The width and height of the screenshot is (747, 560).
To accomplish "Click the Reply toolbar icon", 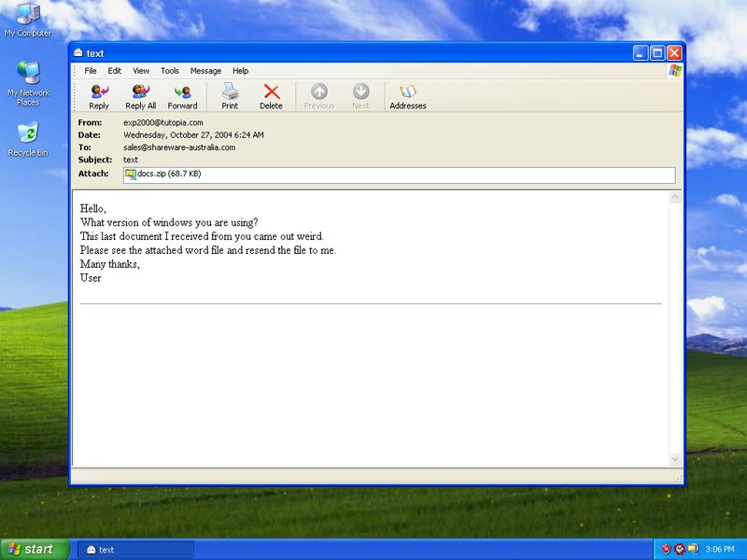I will point(99,96).
